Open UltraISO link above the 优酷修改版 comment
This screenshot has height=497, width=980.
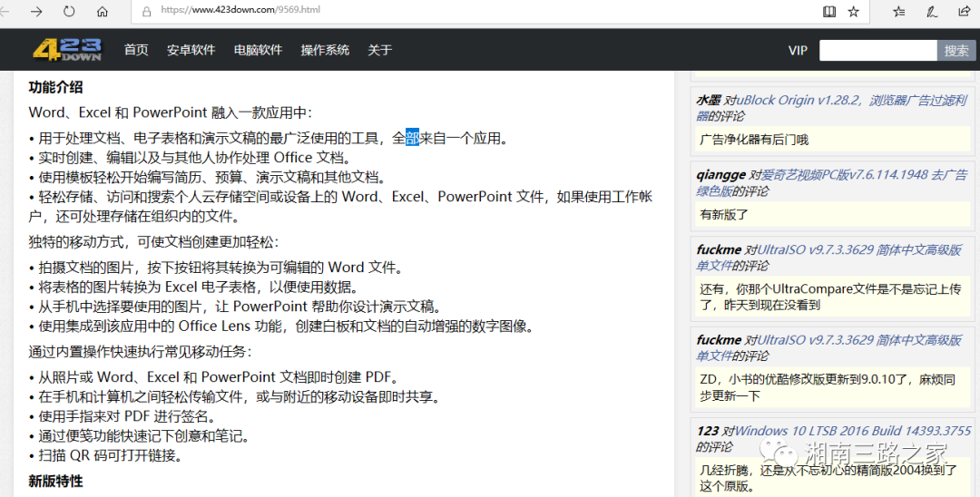(828, 348)
